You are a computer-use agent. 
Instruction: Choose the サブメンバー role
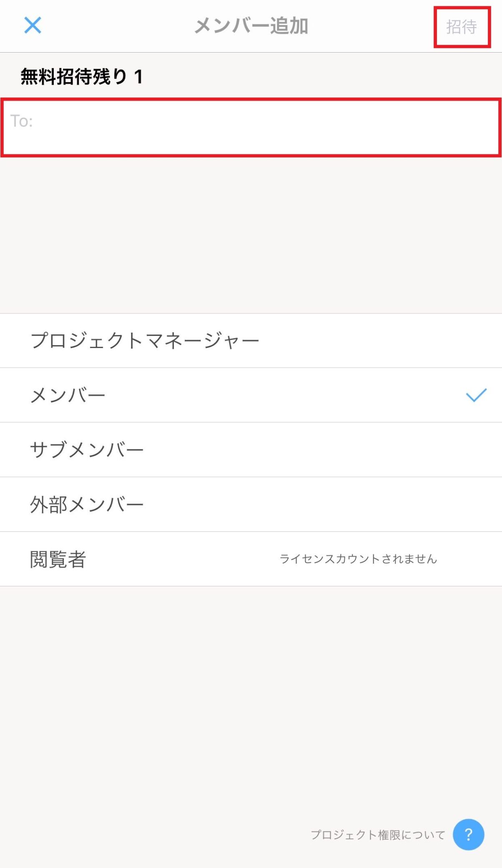pos(251,450)
